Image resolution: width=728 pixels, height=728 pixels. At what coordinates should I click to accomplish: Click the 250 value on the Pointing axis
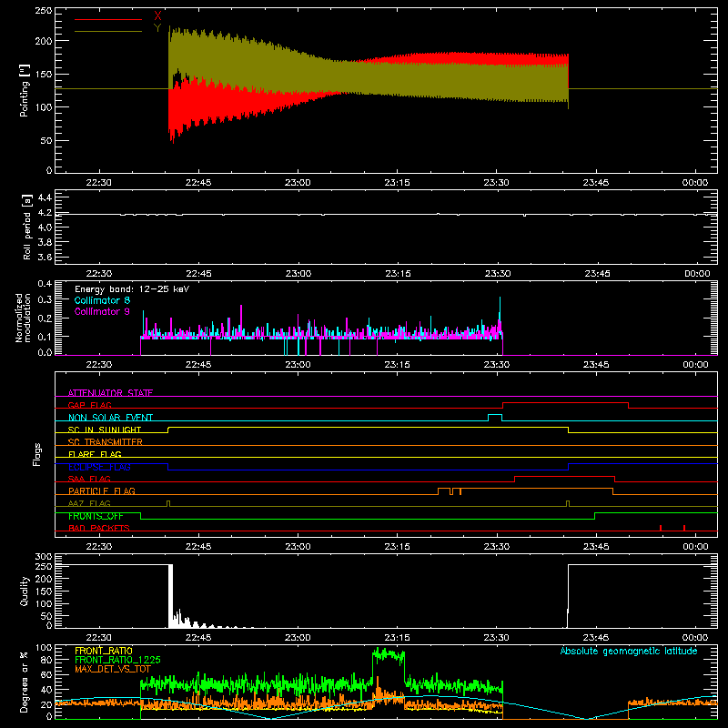click(x=43, y=11)
